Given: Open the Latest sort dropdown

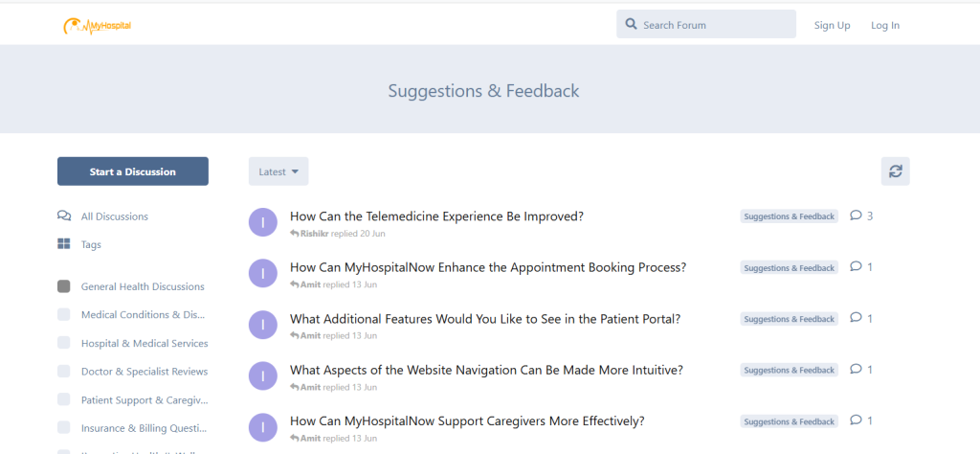Looking at the screenshot, I should tap(278, 171).
